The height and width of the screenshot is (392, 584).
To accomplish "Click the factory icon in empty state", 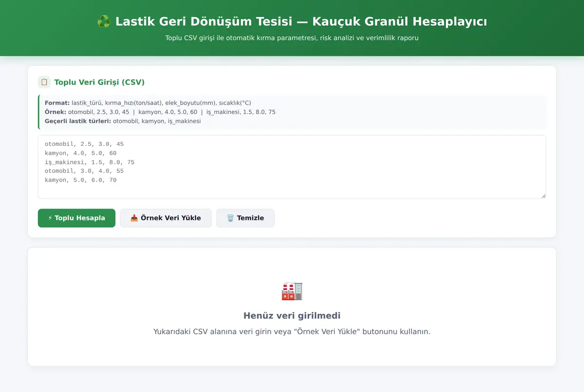I will 292,291.
